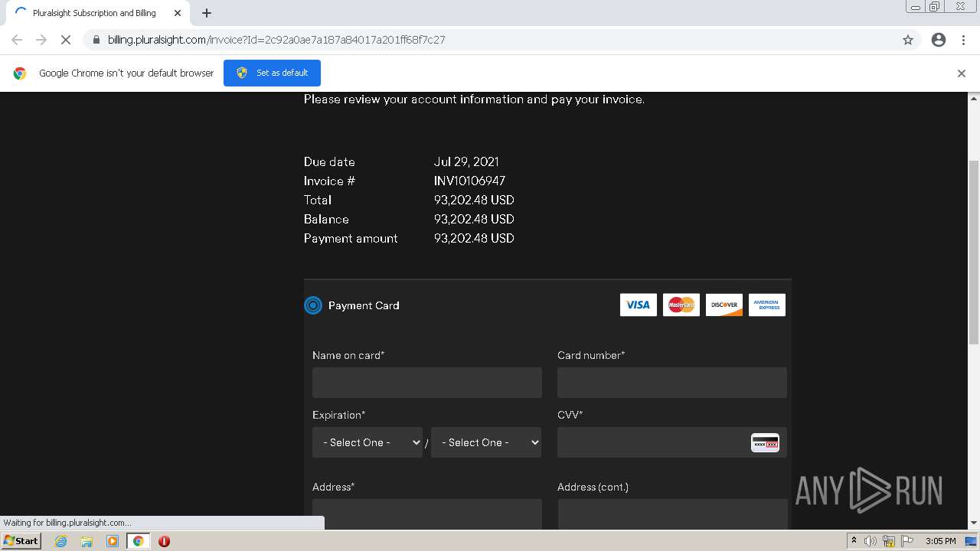Click the Mastercard logo

click(x=681, y=305)
